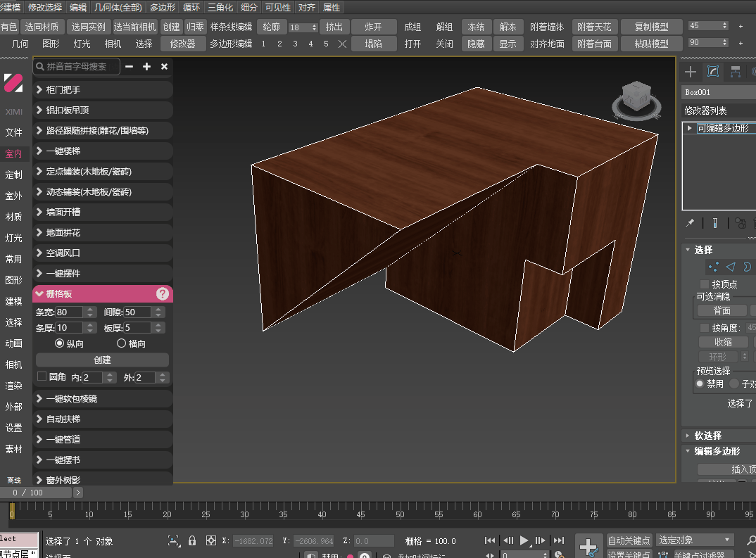Screen dimensions: 756x558
Task: Check the 按顶点 checkbox
Action: tap(705, 284)
